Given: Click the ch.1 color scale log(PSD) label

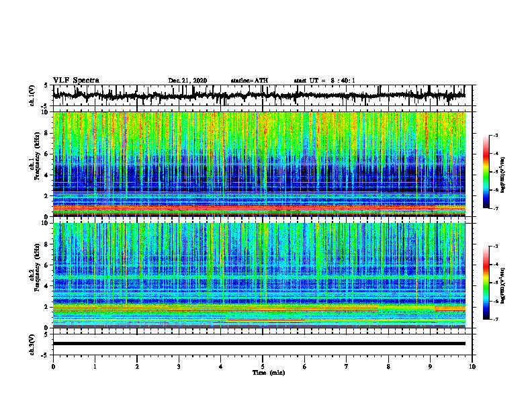Looking at the screenshot, I should 503,175.
